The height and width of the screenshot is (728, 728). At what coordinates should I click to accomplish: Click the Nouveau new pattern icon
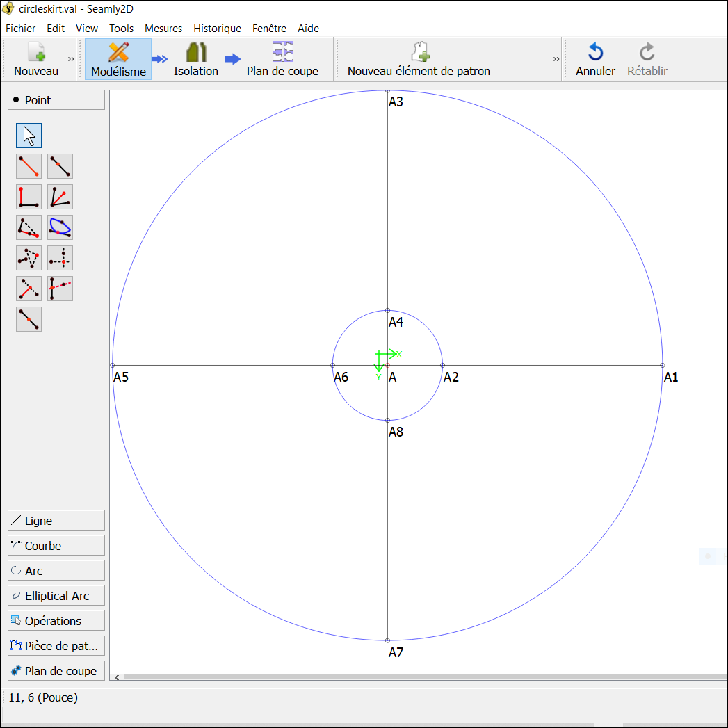36,59
